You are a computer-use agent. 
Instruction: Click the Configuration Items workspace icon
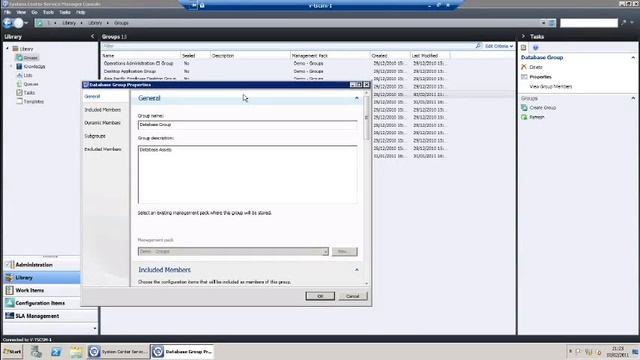pyautogui.click(x=9, y=303)
